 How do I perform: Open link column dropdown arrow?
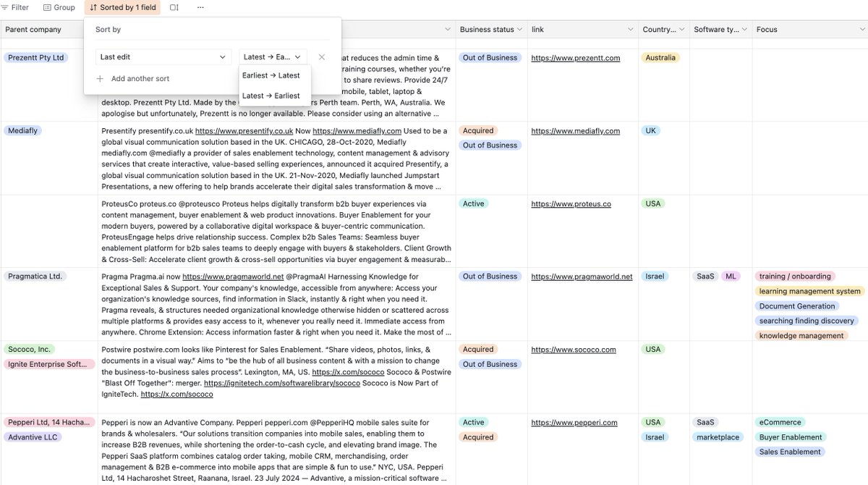click(x=630, y=30)
